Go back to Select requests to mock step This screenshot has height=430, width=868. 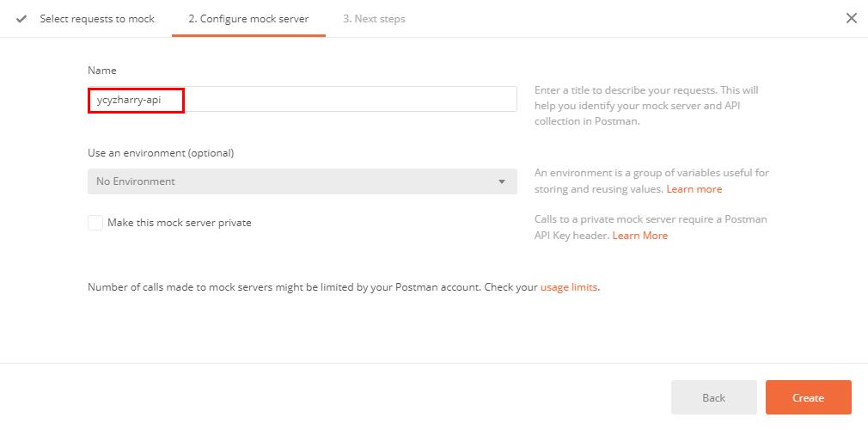tap(96, 19)
